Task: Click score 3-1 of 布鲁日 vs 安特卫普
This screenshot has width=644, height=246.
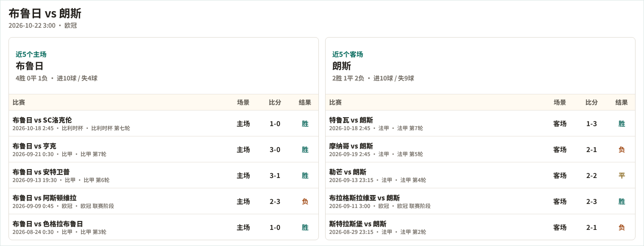Action: point(275,175)
